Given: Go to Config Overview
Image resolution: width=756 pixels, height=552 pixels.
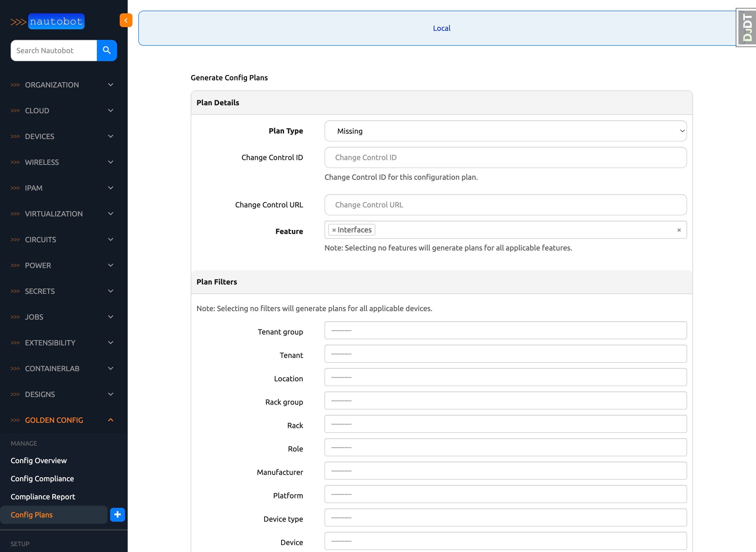Looking at the screenshot, I should click(39, 461).
